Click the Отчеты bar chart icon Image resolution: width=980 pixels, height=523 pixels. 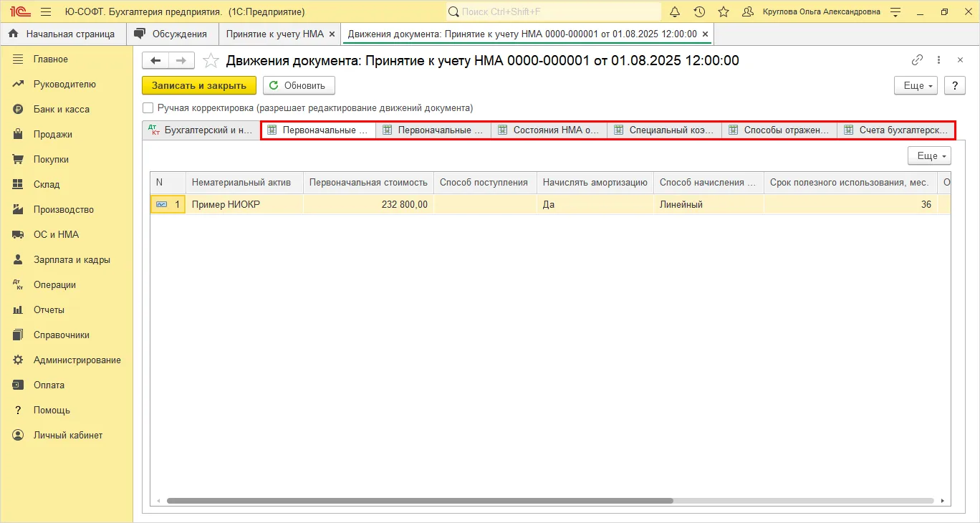click(x=19, y=310)
